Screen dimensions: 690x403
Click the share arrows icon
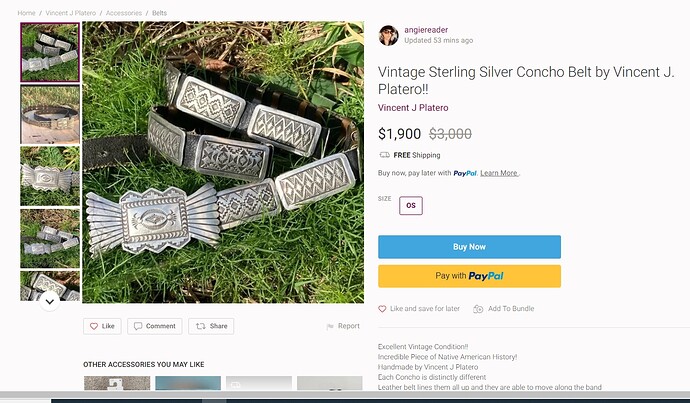pos(200,326)
